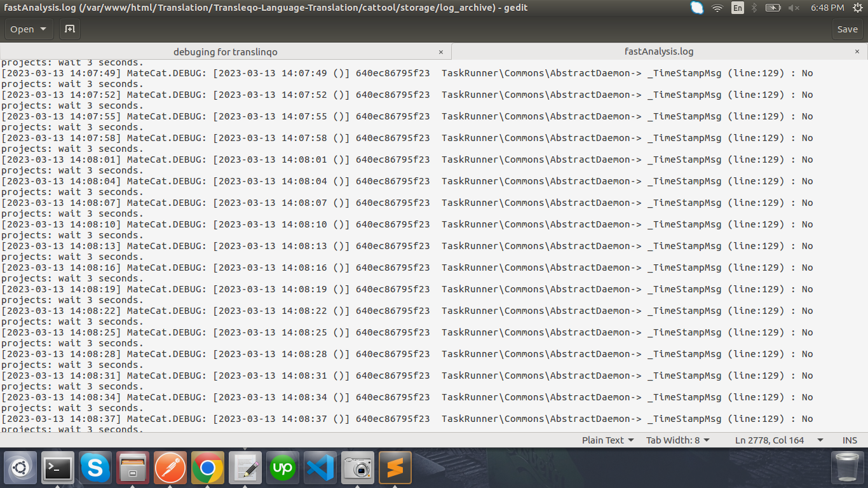Open the Shutter screenshot tool

[358, 467]
